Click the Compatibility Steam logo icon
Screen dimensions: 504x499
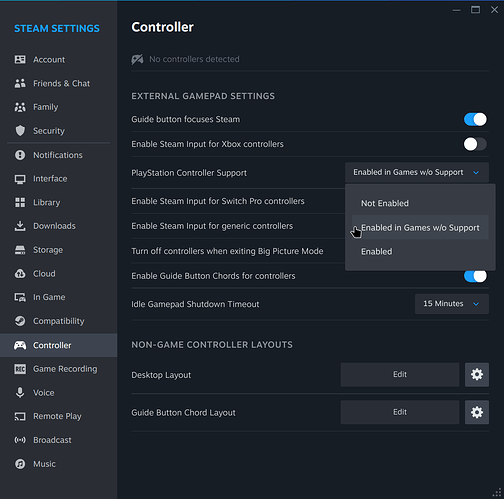point(20,321)
